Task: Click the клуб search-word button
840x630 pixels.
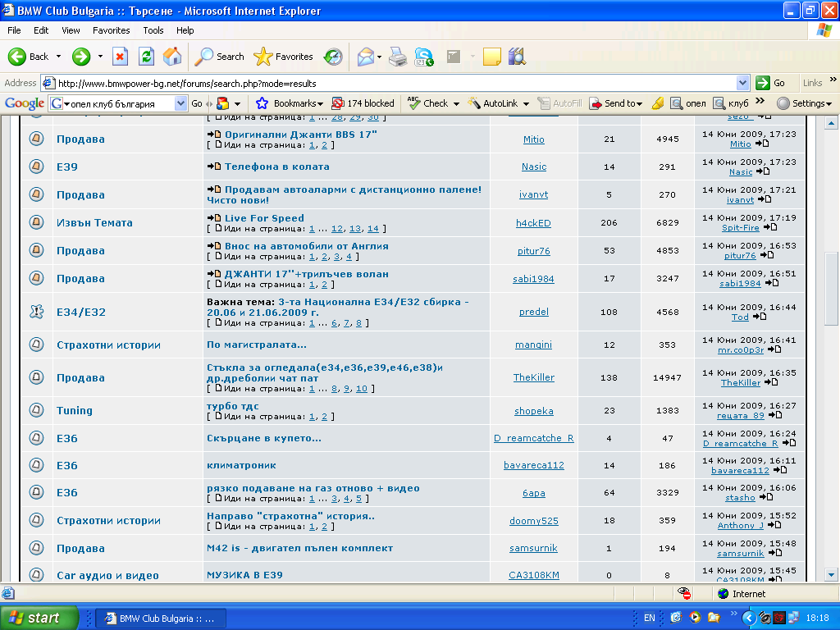Action: point(731,103)
